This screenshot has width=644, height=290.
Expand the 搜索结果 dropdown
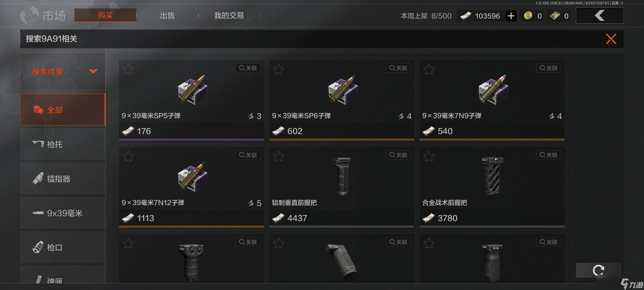click(63, 71)
